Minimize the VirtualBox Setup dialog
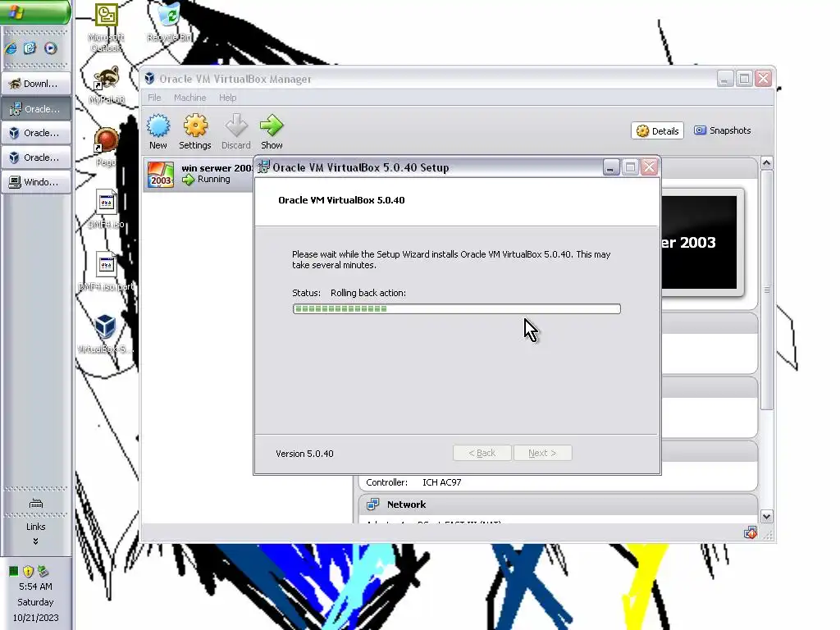This screenshot has width=840, height=630. pos(610,167)
